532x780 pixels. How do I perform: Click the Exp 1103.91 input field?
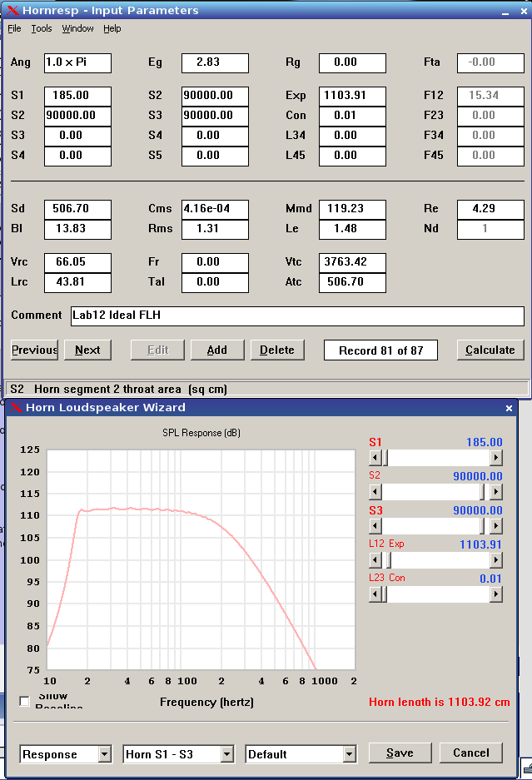352,96
